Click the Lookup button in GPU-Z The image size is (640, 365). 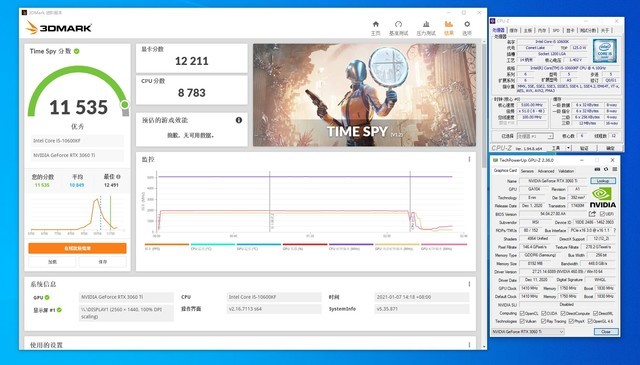(x=603, y=180)
